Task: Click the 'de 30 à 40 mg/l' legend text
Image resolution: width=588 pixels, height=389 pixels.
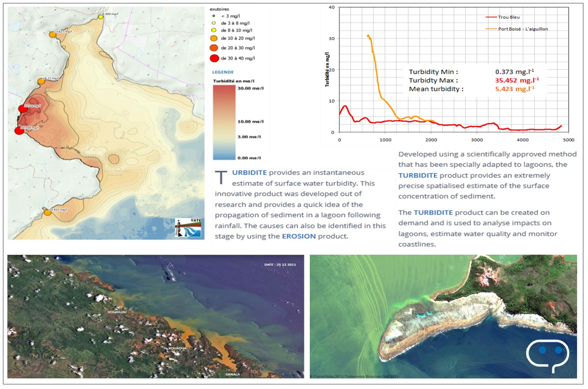Action: tap(238, 58)
